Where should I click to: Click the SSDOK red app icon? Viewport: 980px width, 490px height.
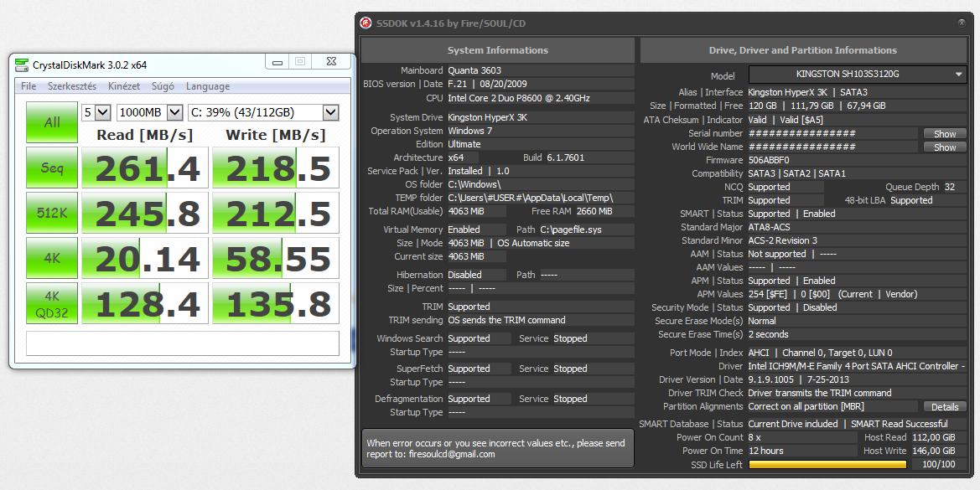pos(366,23)
